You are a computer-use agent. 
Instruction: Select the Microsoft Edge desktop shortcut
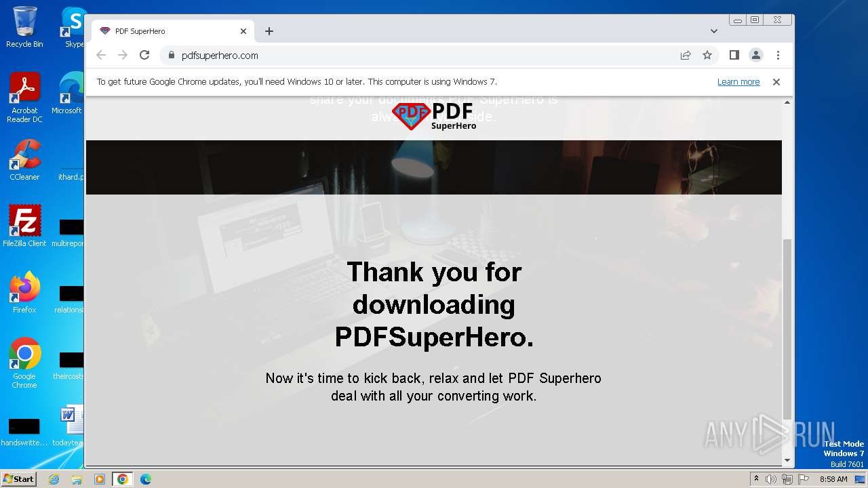click(x=68, y=94)
